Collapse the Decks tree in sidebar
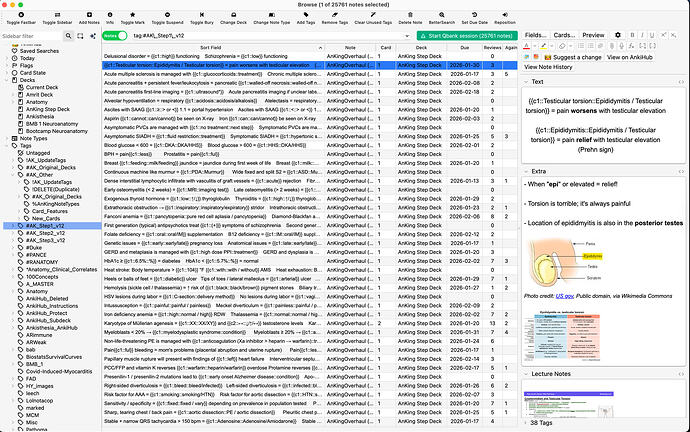The height and width of the screenshot is (432, 690). [7, 80]
